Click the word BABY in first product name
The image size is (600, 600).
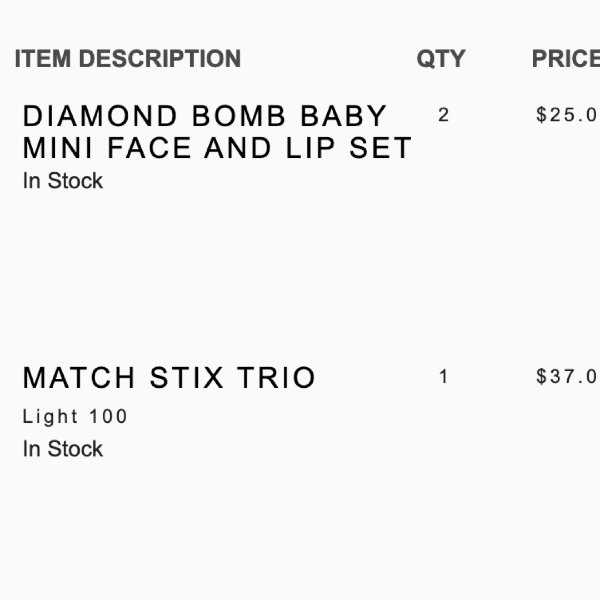pyautogui.click(x=344, y=116)
